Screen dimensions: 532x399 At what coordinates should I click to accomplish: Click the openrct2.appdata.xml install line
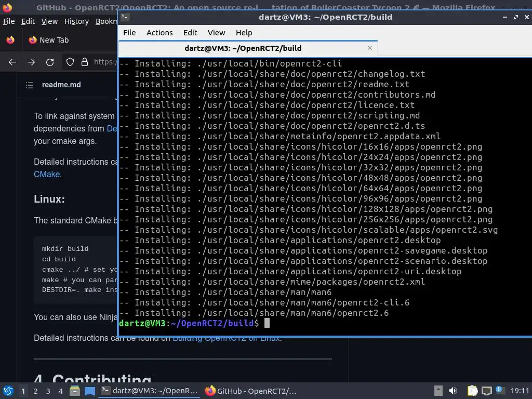point(280,137)
